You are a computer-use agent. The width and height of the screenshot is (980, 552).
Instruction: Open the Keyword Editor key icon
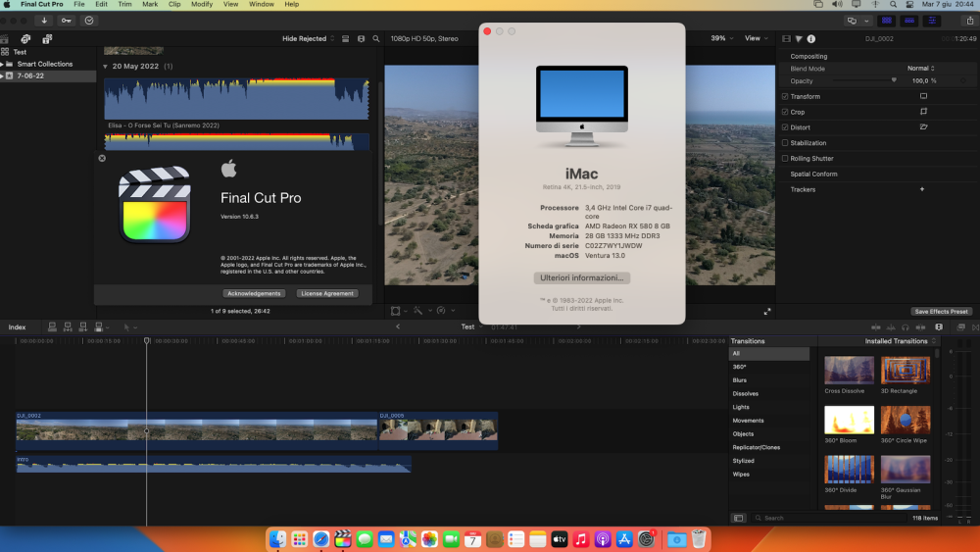click(x=67, y=21)
